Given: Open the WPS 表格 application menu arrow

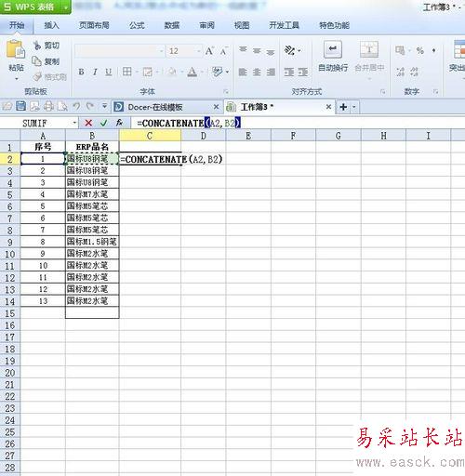Looking at the screenshot, I should pyautogui.click(x=66, y=7).
